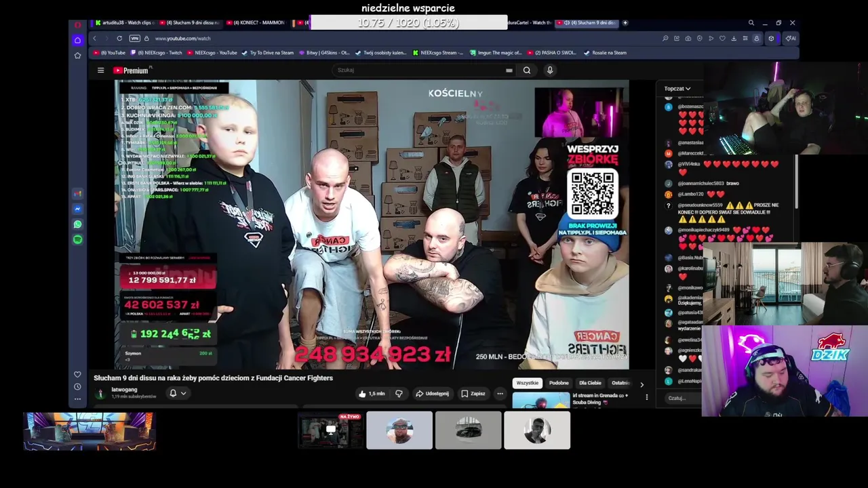Open the Twój osobisty kalen... bookmark

click(380, 53)
